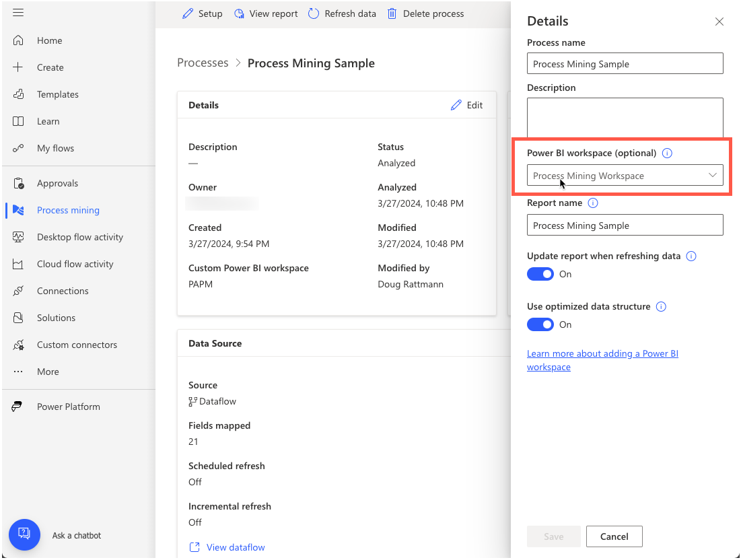Disable Use optimized data structure

pyautogui.click(x=540, y=324)
